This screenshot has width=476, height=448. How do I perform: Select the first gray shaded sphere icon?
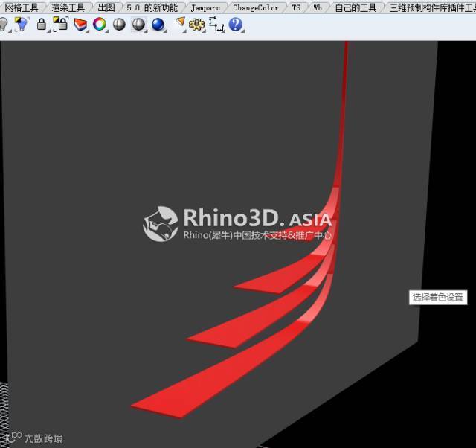tap(119, 25)
